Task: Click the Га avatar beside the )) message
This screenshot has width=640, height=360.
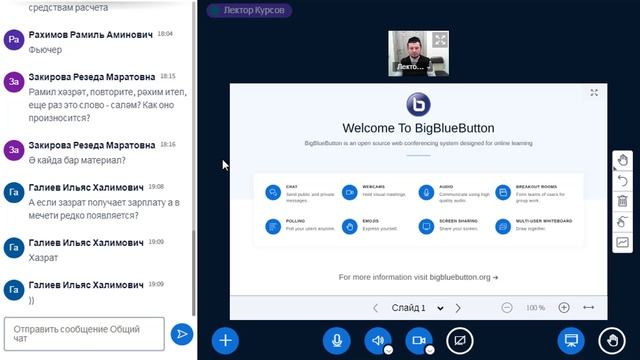Action: 14,290
